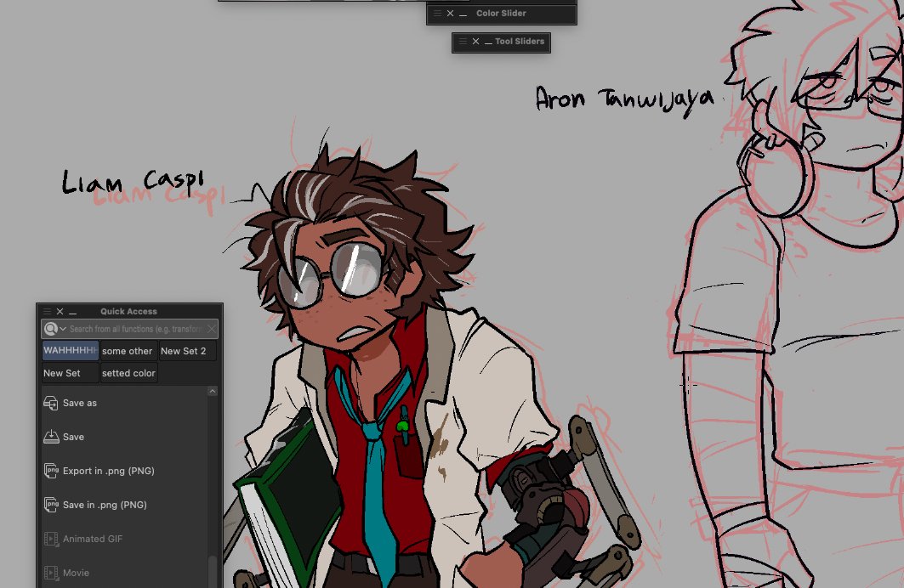The width and height of the screenshot is (904, 588).
Task: Close the Tool Sliders palette
Action: pyautogui.click(x=475, y=42)
